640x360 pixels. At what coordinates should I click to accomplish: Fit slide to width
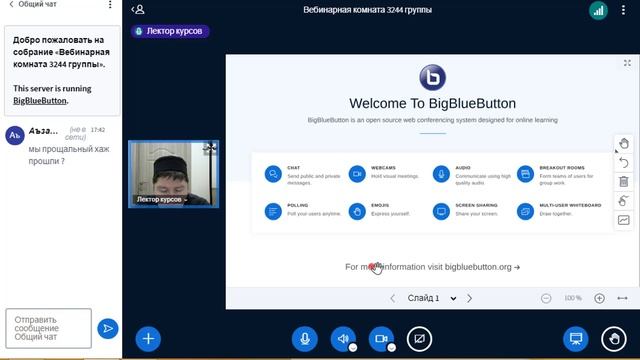tap(622, 298)
